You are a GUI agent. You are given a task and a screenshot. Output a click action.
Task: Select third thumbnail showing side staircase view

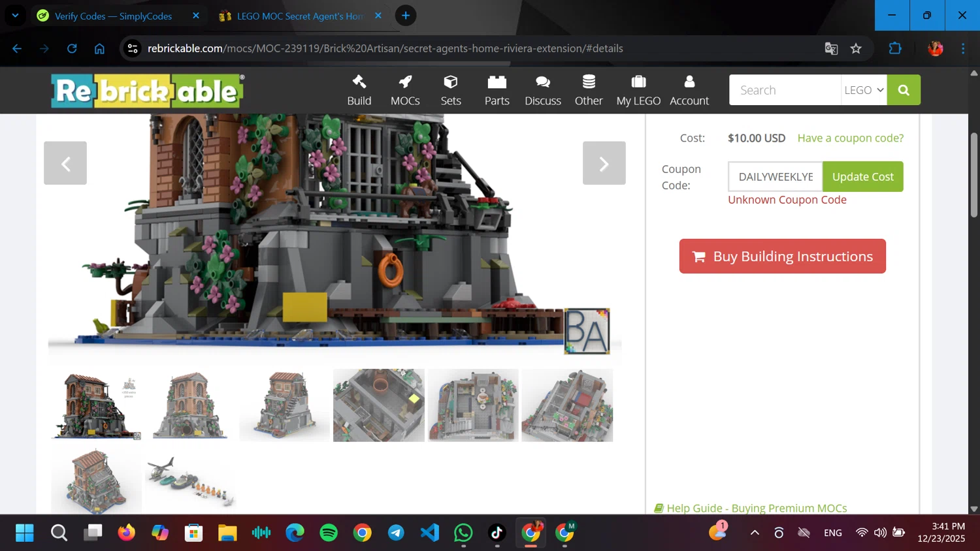click(x=285, y=405)
